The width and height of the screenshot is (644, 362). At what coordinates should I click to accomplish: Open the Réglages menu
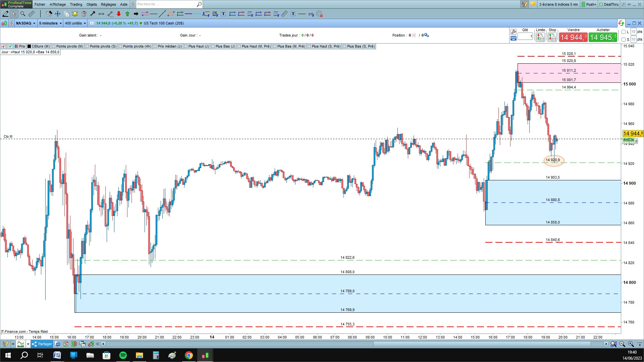tap(108, 4)
